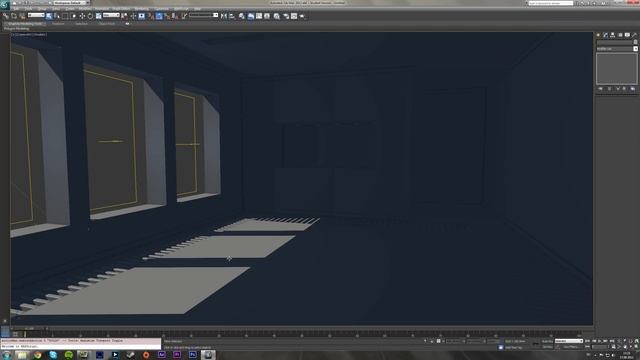This screenshot has width=640, height=360.
Task: Toggle the 3D Snaps button
Action: (151, 16)
